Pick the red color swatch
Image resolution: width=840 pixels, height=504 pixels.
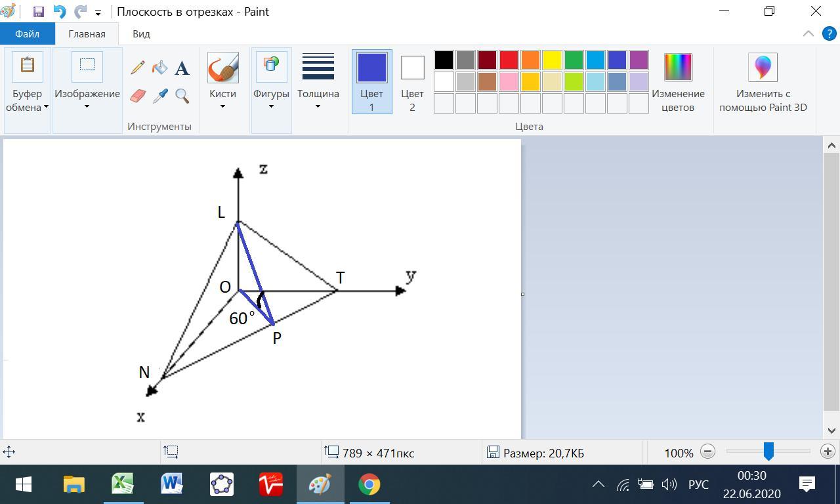pyautogui.click(x=509, y=60)
